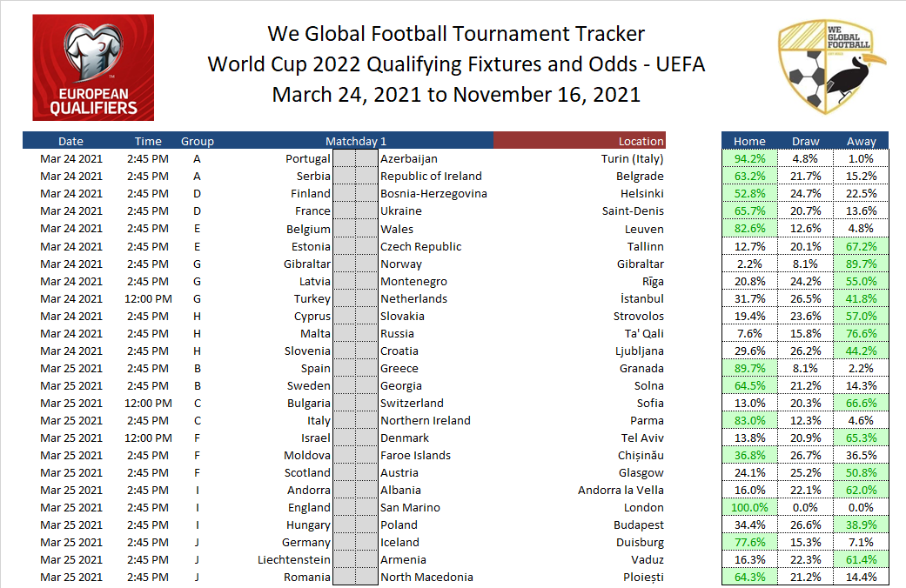Click the Home odds column header
906x588 pixels.
click(749, 141)
